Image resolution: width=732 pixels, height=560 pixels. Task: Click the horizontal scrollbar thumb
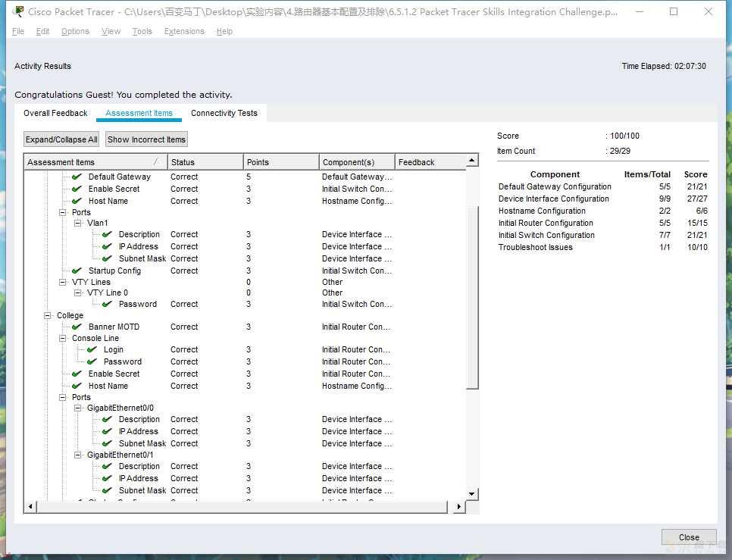tap(242, 506)
